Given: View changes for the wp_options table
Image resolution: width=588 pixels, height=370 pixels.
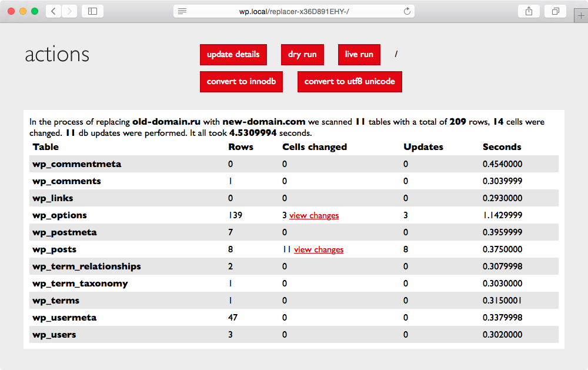Looking at the screenshot, I should 314,215.
